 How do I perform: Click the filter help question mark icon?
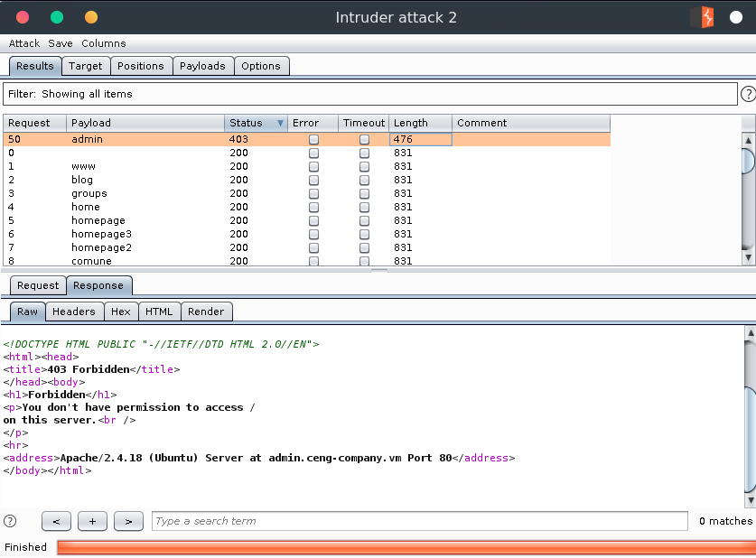(748, 94)
